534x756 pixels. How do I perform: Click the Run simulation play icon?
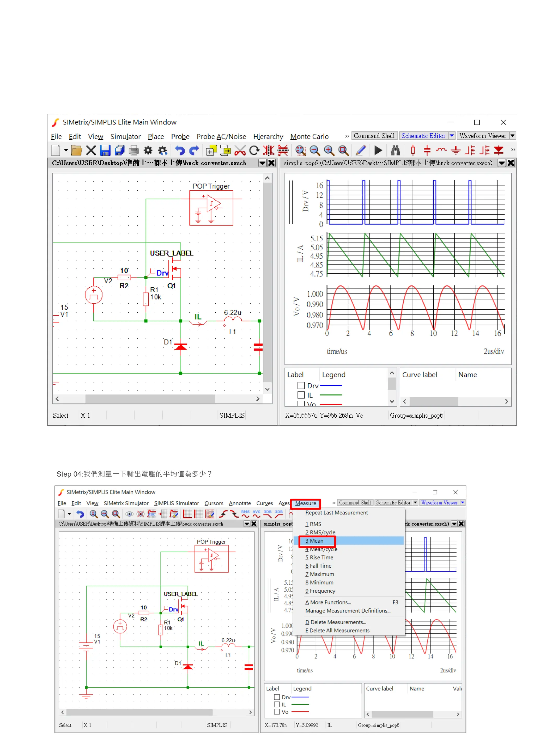(x=378, y=151)
